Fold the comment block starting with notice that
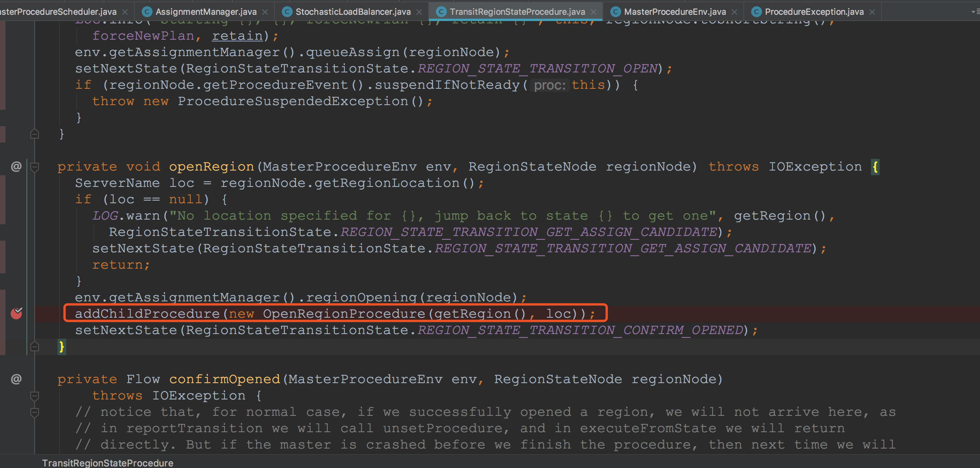Image resolution: width=980 pixels, height=468 pixels. (35, 412)
